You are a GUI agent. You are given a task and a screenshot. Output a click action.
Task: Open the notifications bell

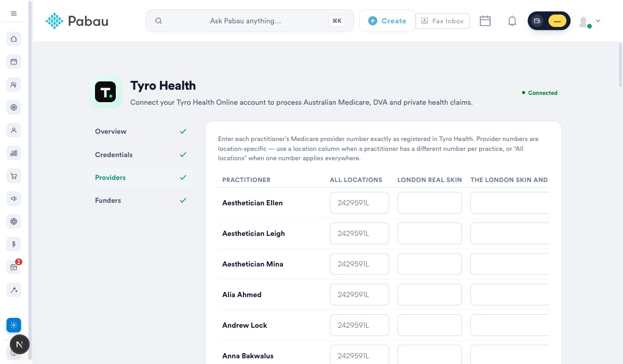tap(512, 21)
